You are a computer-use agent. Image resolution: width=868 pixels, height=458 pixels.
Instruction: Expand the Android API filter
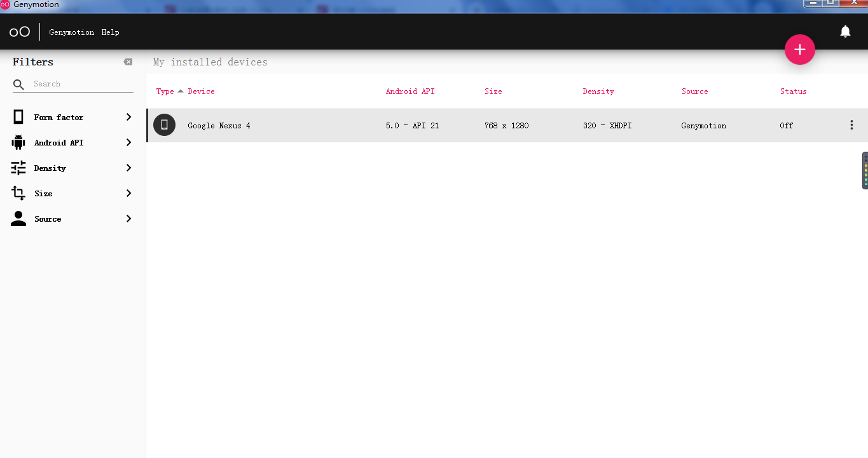point(128,142)
